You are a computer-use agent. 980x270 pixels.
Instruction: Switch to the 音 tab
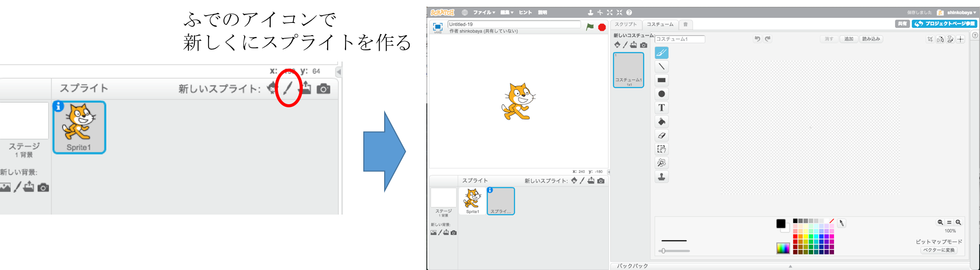pyautogui.click(x=685, y=24)
